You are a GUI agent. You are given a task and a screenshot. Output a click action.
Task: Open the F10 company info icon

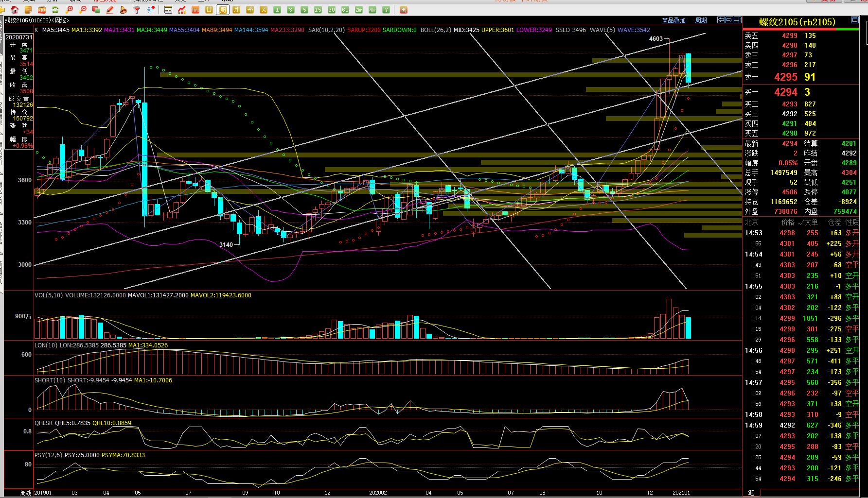[42, 10]
